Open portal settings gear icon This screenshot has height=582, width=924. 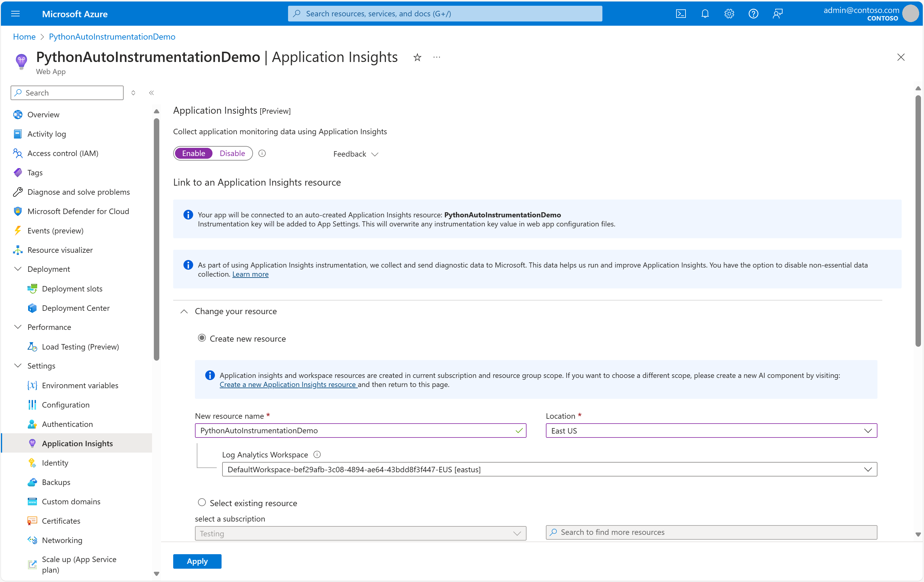click(729, 14)
